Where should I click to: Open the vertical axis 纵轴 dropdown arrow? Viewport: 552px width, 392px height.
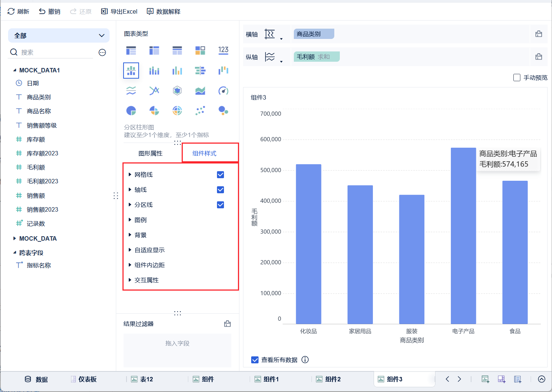281,61
